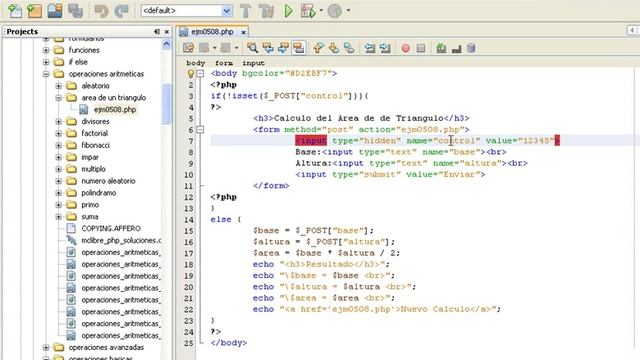
Task: Go to Next Bookmark icon
Action: (334, 48)
